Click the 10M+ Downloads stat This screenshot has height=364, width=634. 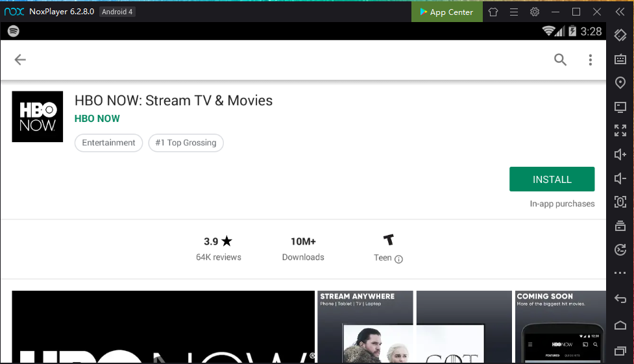point(303,249)
